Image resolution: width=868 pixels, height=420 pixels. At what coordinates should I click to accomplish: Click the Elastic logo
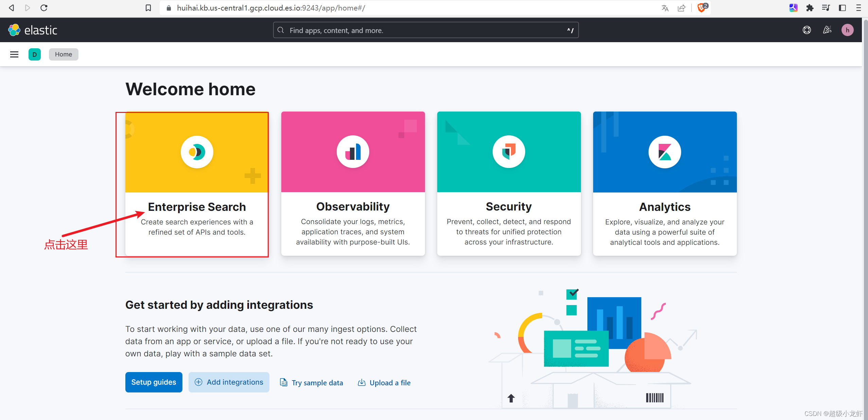pos(33,30)
